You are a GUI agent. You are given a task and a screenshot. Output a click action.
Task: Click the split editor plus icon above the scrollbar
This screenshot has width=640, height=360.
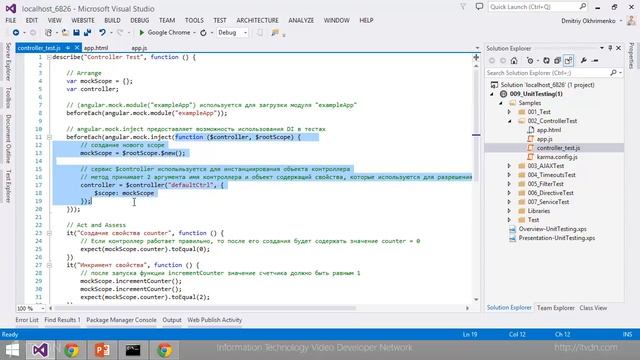pos(476,58)
